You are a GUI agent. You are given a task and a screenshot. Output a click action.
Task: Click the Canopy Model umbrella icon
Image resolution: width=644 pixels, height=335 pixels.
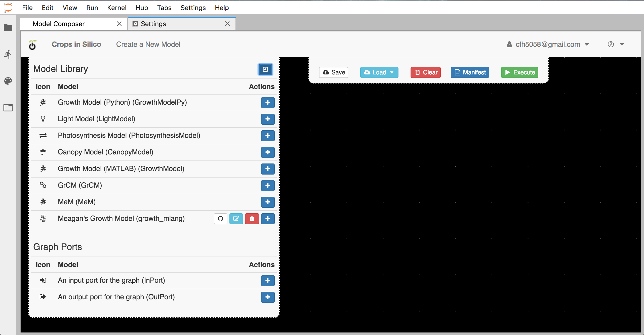43,152
